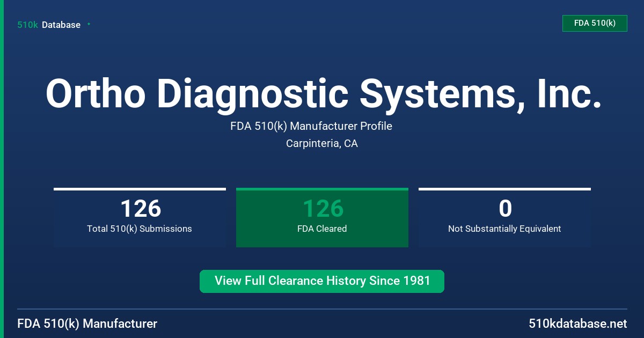This screenshot has height=338, width=644.
Task: Click the Total 510(k) Submissions label
Action: [x=140, y=229]
